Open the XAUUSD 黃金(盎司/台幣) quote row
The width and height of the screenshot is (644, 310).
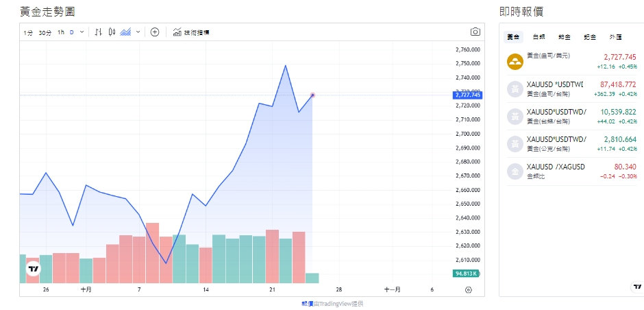tap(571, 88)
